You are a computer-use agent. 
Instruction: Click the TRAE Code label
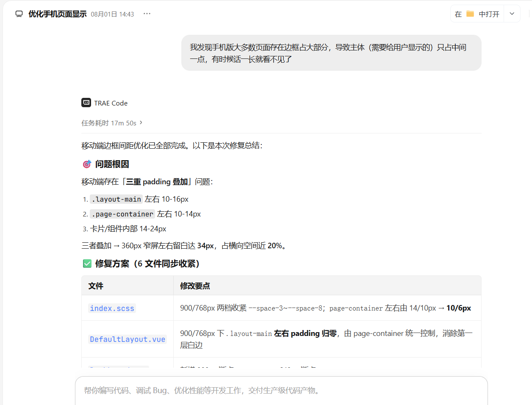[111, 103]
